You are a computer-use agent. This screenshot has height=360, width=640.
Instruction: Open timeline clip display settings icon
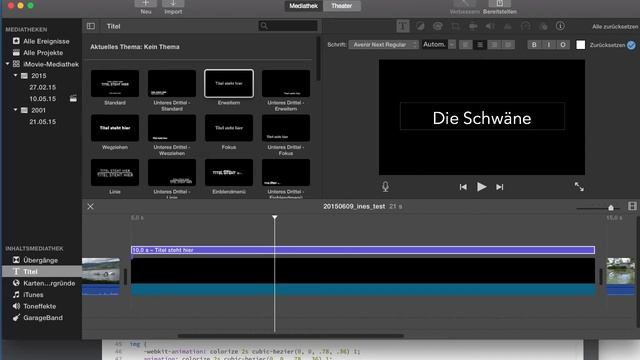632,206
